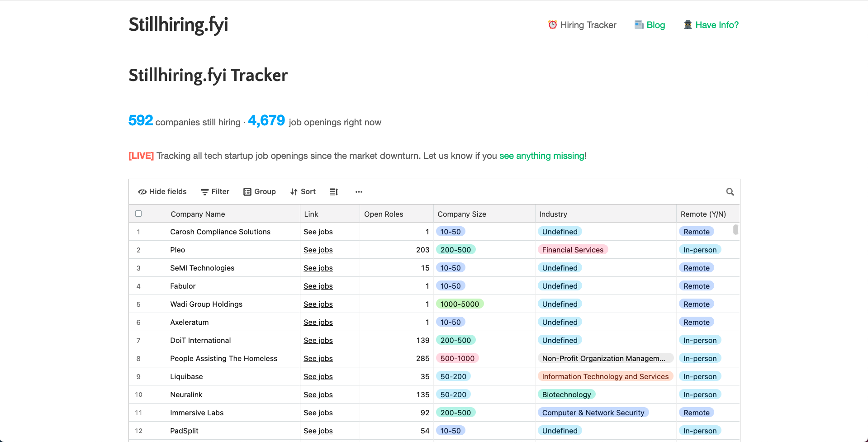Open the Blog nav link
The height and width of the screenshot is (442, 868).
[x=650, y=25]
